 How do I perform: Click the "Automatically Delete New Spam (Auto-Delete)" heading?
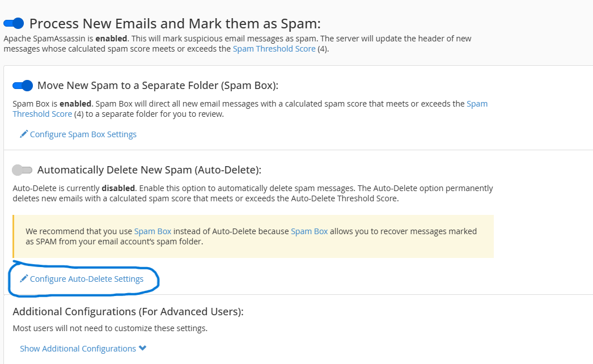click(x=149, y=170)
